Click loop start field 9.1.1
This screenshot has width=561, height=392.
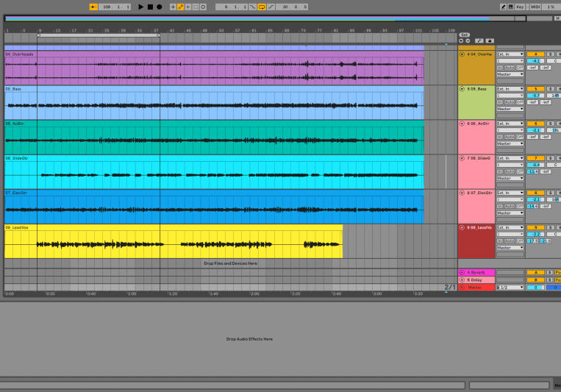(x=232, y=7)
